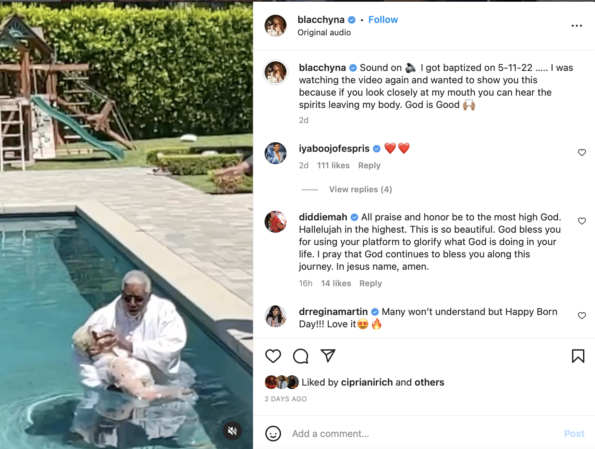Viewport: 595px width, 449px height.
Task: Unmute the video with speaker icon
Action: [232, 431]
